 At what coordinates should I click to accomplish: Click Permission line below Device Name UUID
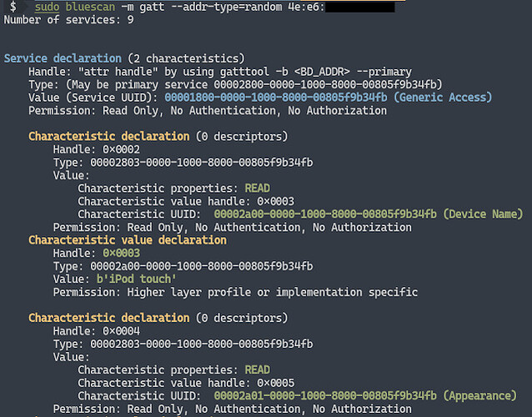tap(233, 228)
